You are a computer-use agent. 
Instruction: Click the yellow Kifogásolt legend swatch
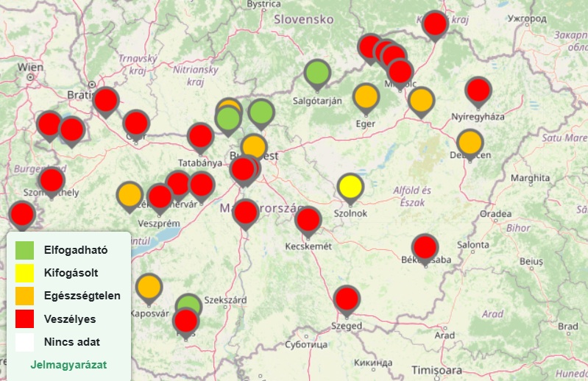click(25, 273)
